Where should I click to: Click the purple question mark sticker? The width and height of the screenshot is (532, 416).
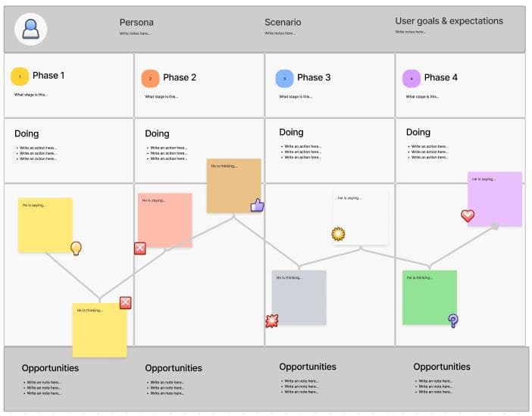click(x=453, y=321)
